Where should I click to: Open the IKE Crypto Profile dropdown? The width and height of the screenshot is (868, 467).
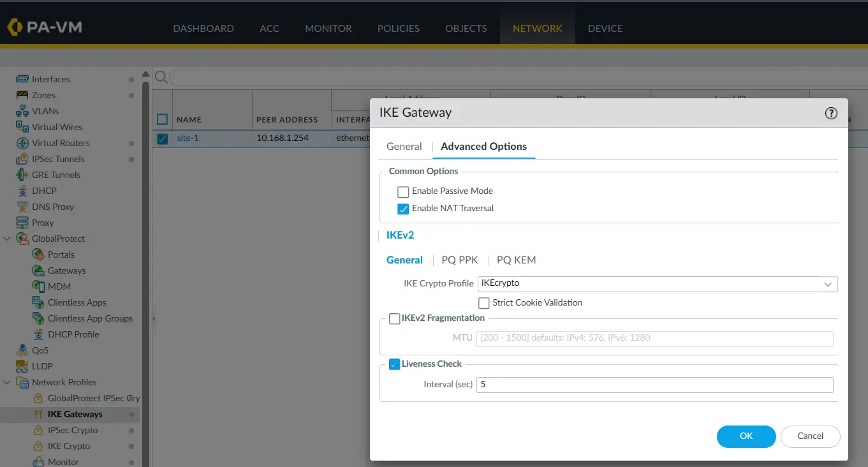coord(828,284)
